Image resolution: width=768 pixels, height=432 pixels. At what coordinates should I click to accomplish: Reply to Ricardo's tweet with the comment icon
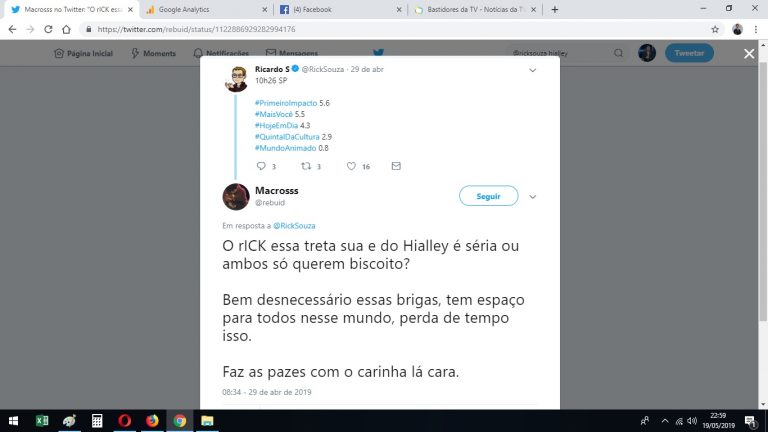click(261, 166)
